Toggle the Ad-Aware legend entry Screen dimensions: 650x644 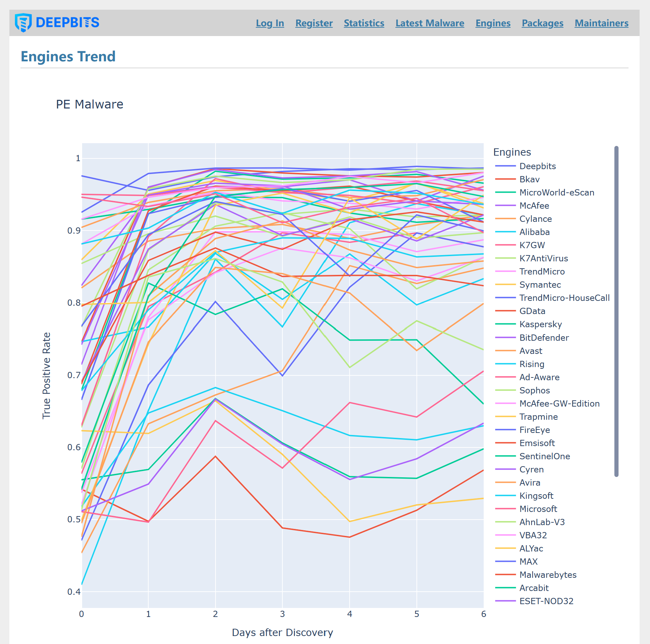coord(527,377)
